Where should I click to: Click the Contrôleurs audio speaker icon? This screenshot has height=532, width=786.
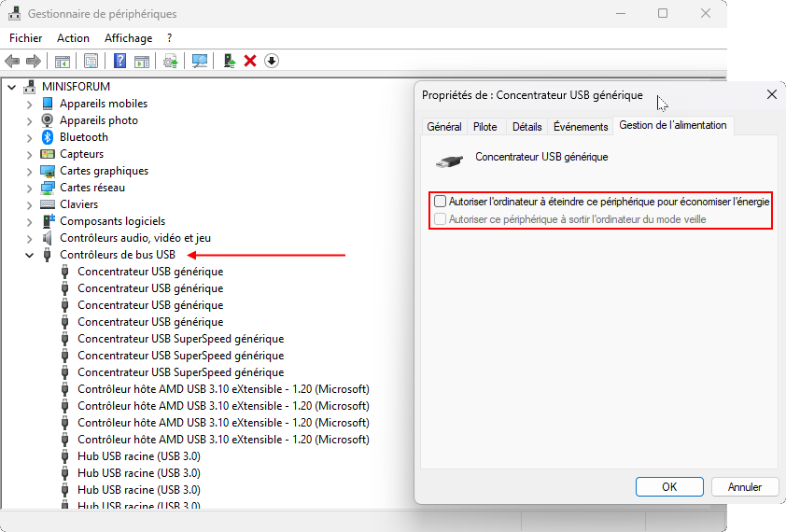48,238
